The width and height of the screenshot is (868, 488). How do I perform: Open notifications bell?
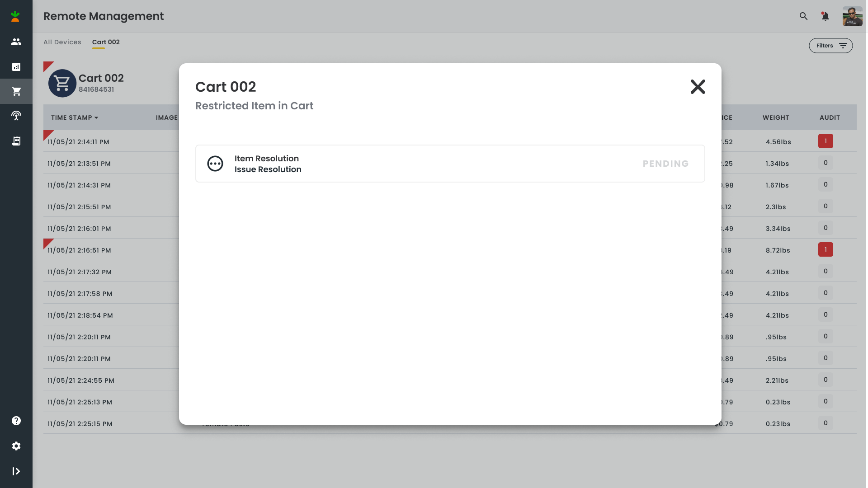pos(825,16)
